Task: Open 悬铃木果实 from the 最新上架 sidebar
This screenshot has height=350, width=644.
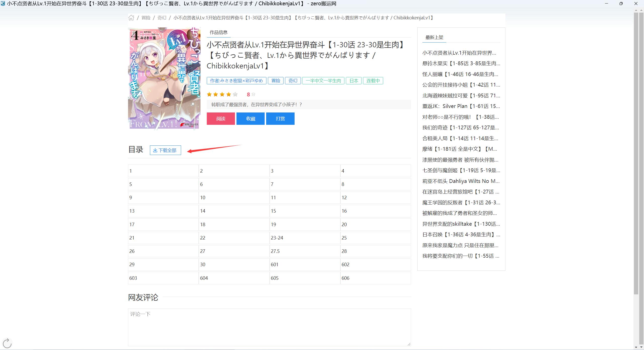Action: (461, 64)
